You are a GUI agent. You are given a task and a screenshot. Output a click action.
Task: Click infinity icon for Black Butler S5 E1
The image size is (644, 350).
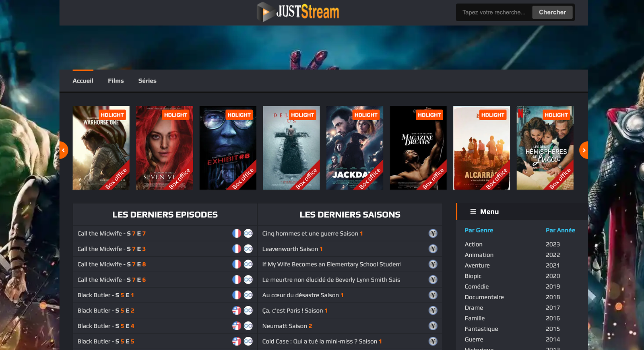(248, 295)
